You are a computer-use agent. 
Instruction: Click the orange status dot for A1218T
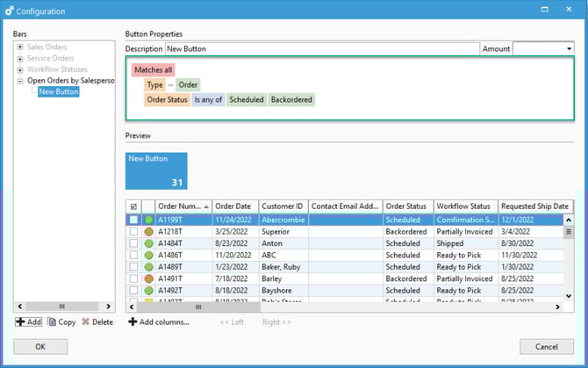pyautogui.click(x=148, y=231)
